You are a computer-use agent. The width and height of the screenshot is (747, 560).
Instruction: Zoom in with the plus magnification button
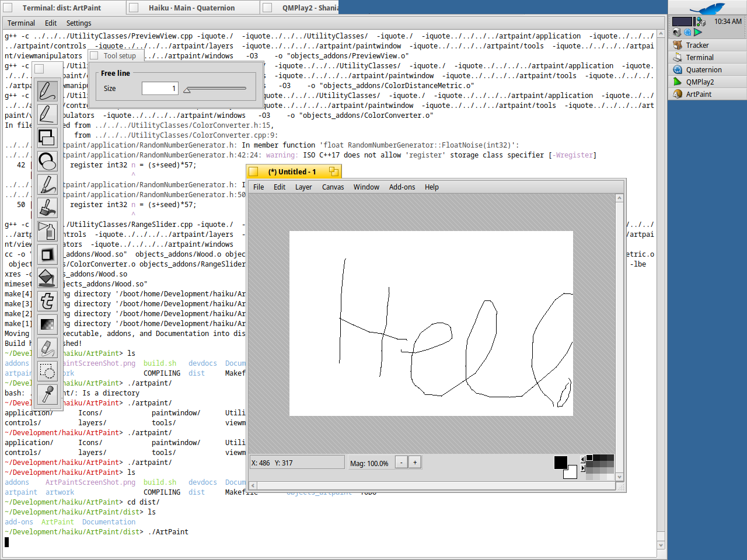[415, 463]
